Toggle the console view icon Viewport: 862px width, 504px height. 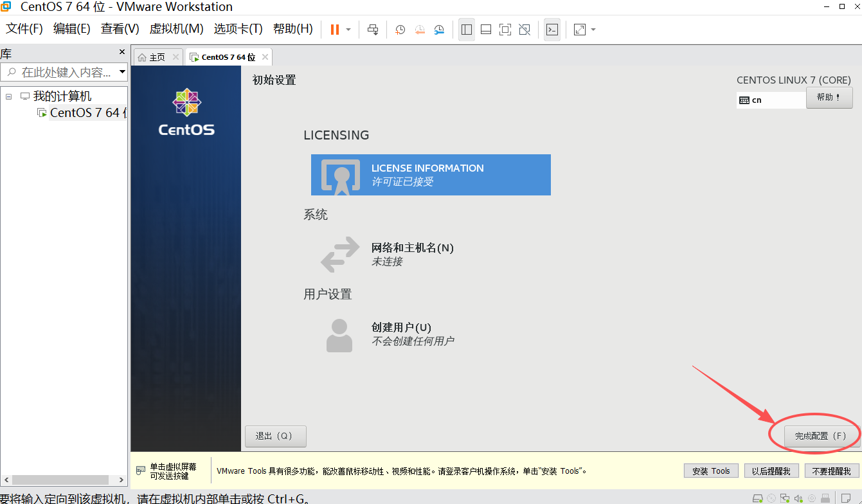552,30
